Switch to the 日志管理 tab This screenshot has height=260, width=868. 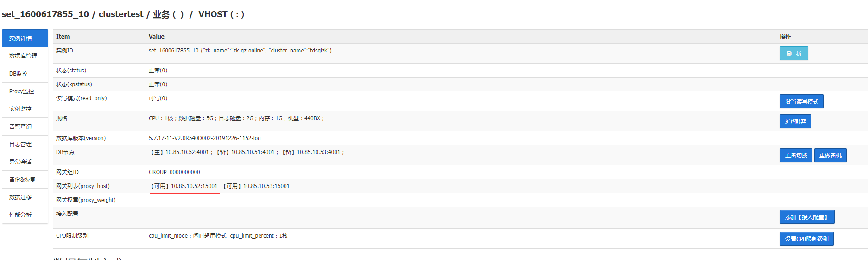click(x=25, y=144)
